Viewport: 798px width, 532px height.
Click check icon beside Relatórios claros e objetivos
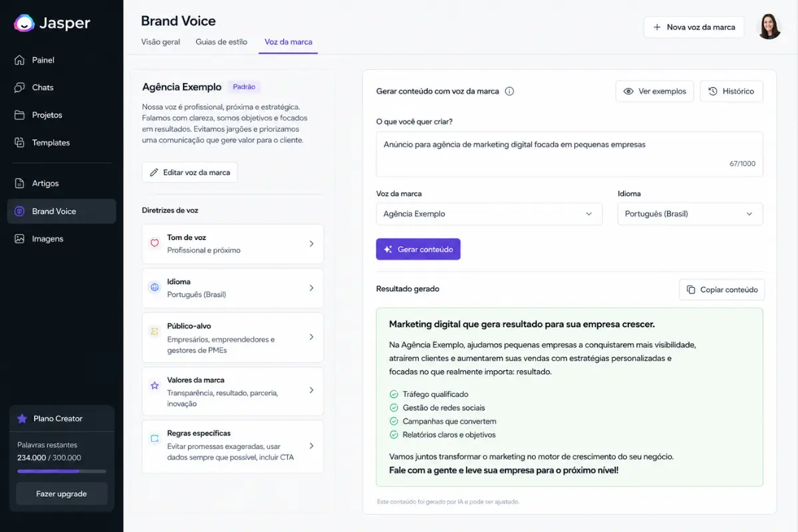[394, 435]
